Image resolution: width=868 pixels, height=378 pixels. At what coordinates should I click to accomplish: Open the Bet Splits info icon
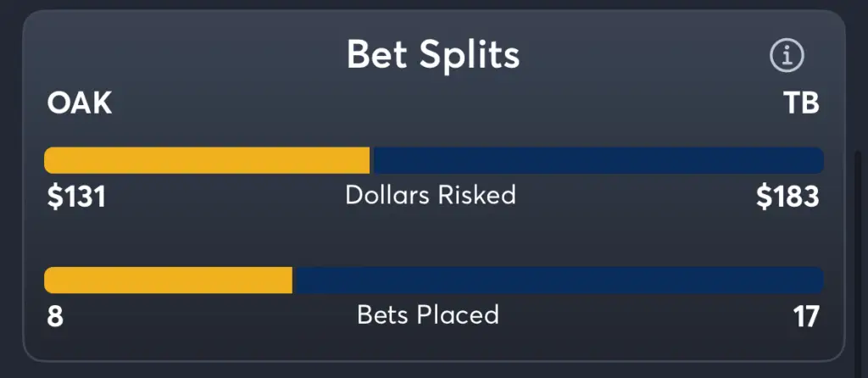tap(787, 55)
